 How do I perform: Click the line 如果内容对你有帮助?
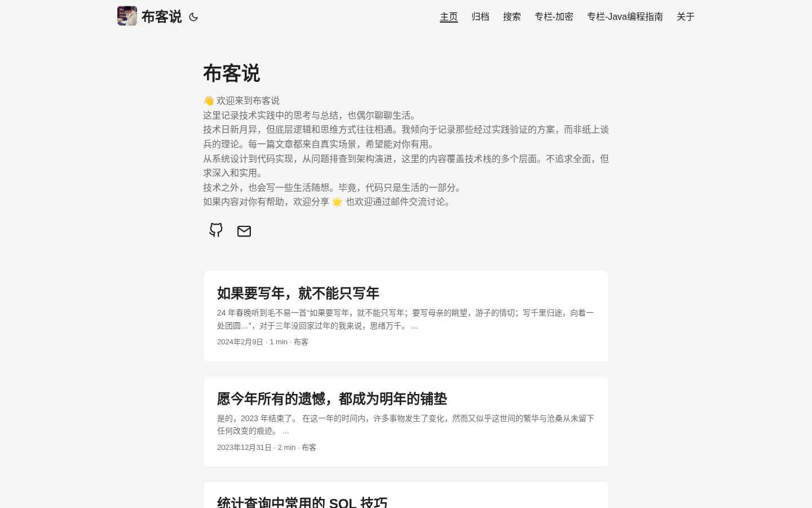(x=329, y=202)
